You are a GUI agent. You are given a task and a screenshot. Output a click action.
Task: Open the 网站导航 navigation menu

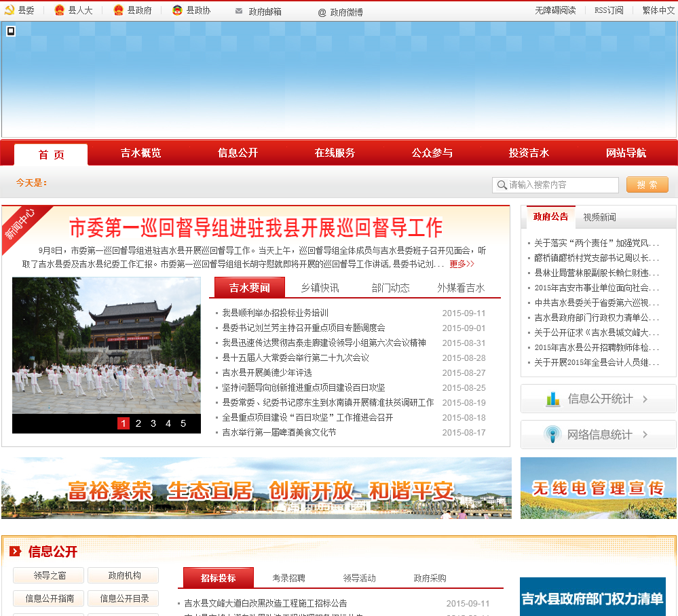click(x=626, y=153)
